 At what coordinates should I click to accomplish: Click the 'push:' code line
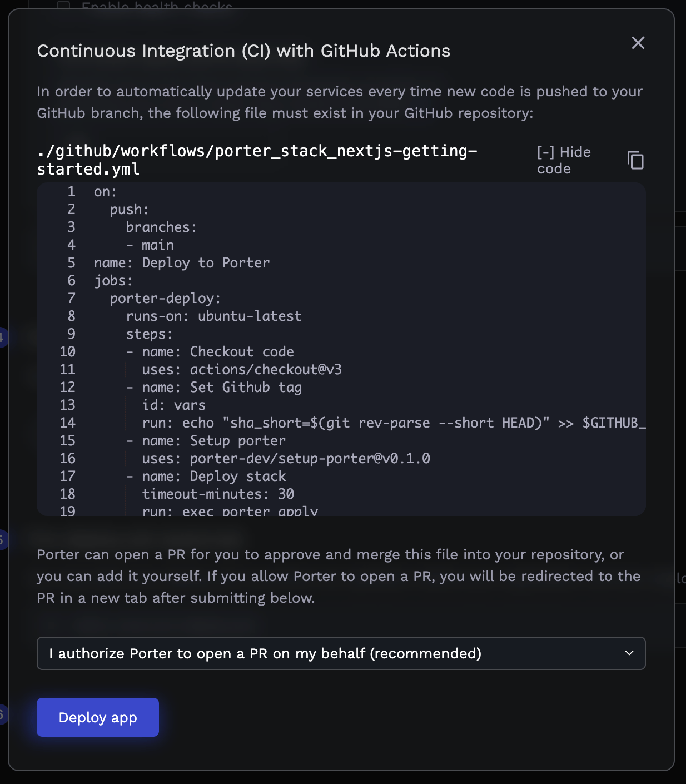click(x=129, y=209)
